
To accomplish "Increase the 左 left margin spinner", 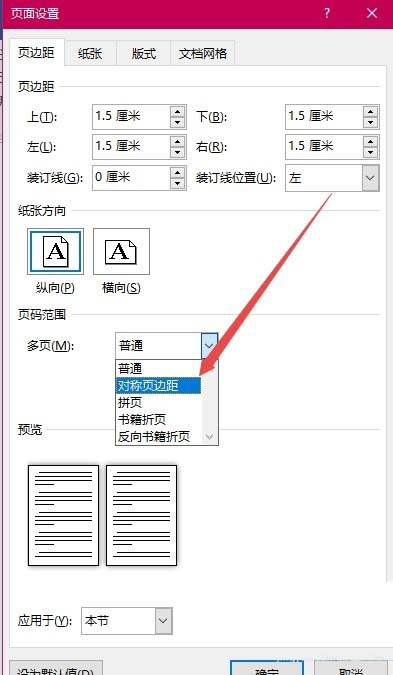I will pyautogui.click(x=177, y=142).
